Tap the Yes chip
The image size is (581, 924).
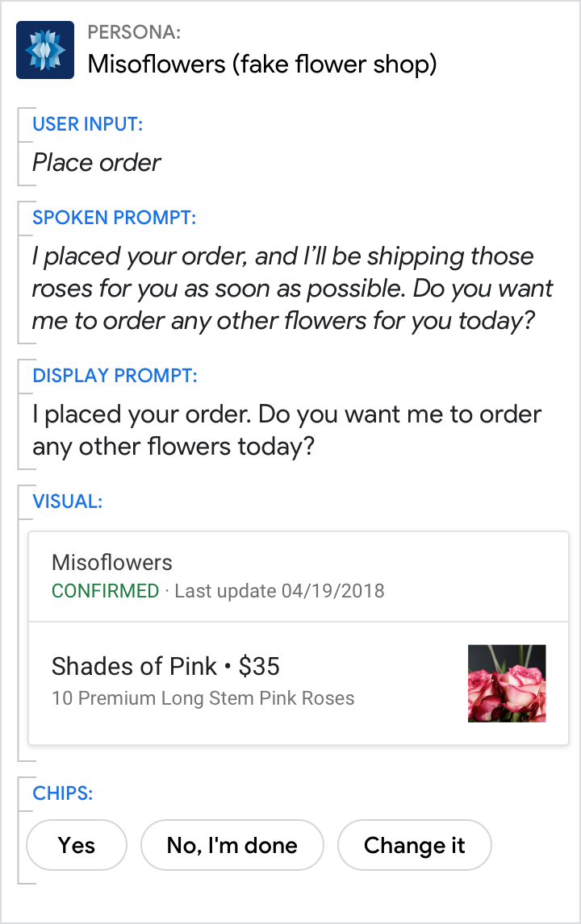(x=77, y=845)
